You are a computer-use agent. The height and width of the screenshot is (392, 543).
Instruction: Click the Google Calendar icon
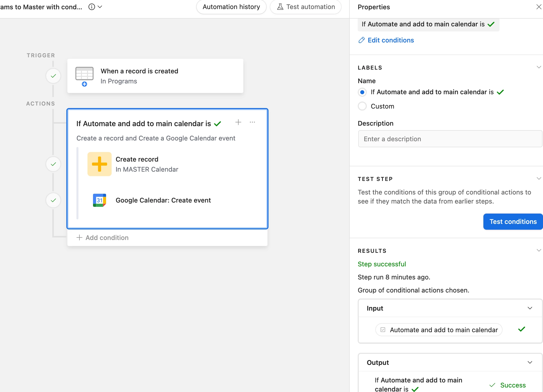tap(100, 200)
